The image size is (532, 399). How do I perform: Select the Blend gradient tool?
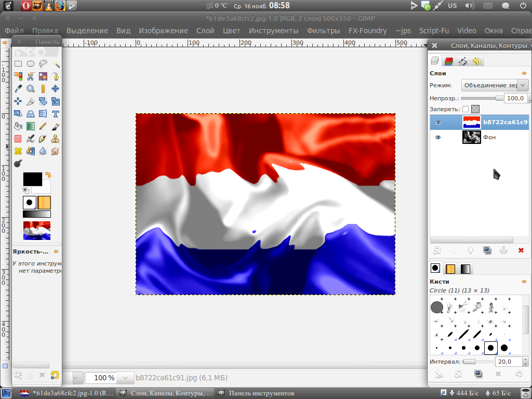point(31,127)
